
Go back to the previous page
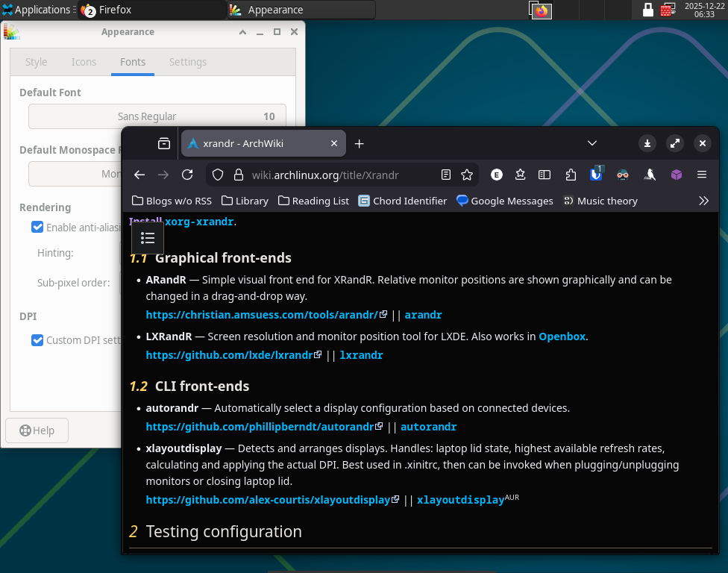tap(139, 175)
